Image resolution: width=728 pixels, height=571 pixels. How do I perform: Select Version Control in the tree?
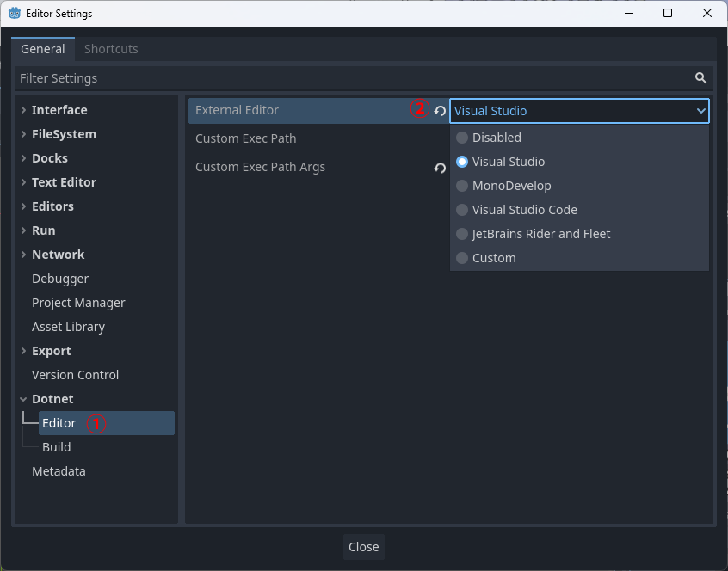(75, 375)
